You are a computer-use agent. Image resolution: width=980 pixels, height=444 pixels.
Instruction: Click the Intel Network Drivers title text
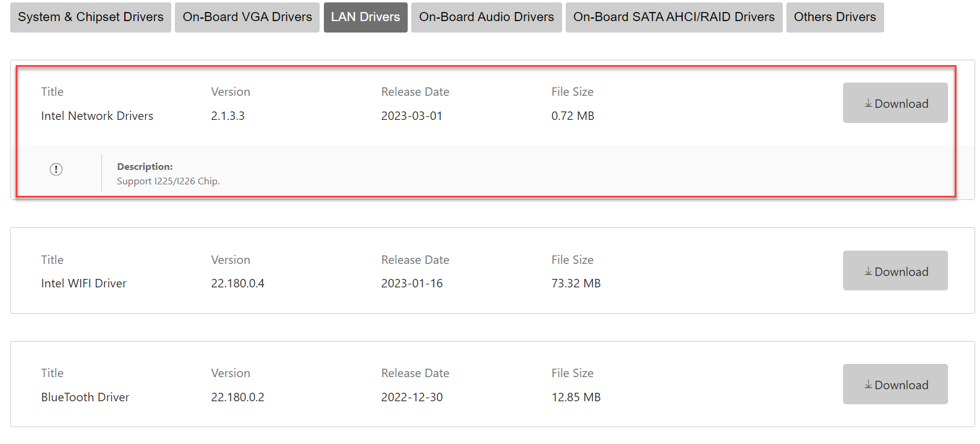(x=97, y=116)
